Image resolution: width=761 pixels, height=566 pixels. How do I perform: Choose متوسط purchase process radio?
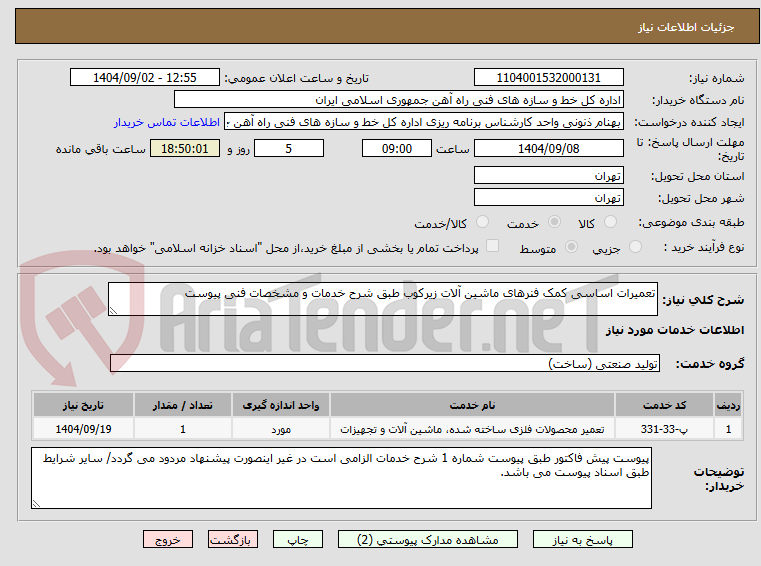pos(572,247)
